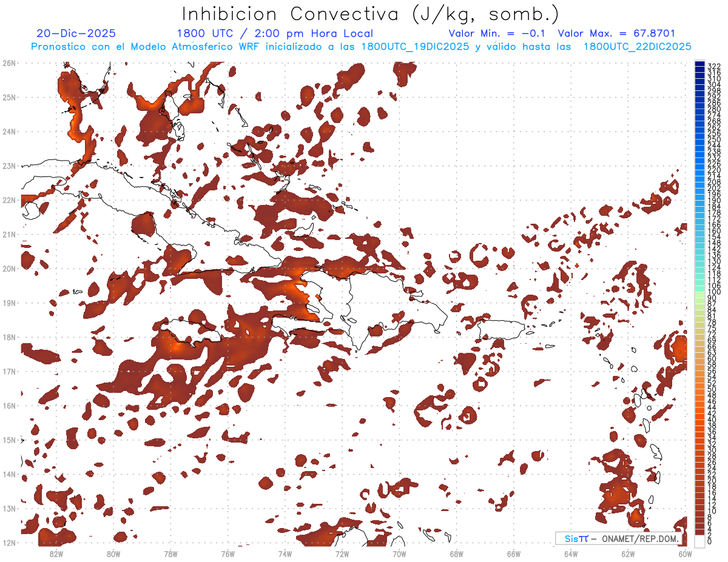728x562 pixels.
Task: Click the colorbar value 50
Action: click(712, 389)
